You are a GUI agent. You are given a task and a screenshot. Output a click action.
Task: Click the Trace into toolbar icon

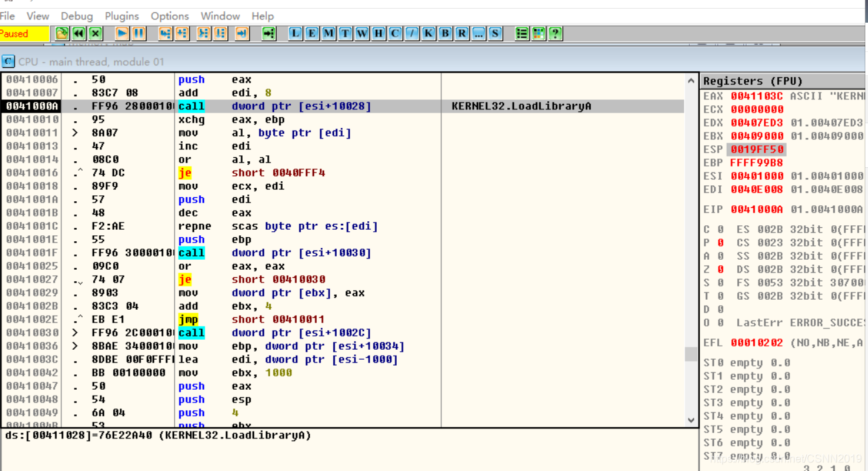204,33
